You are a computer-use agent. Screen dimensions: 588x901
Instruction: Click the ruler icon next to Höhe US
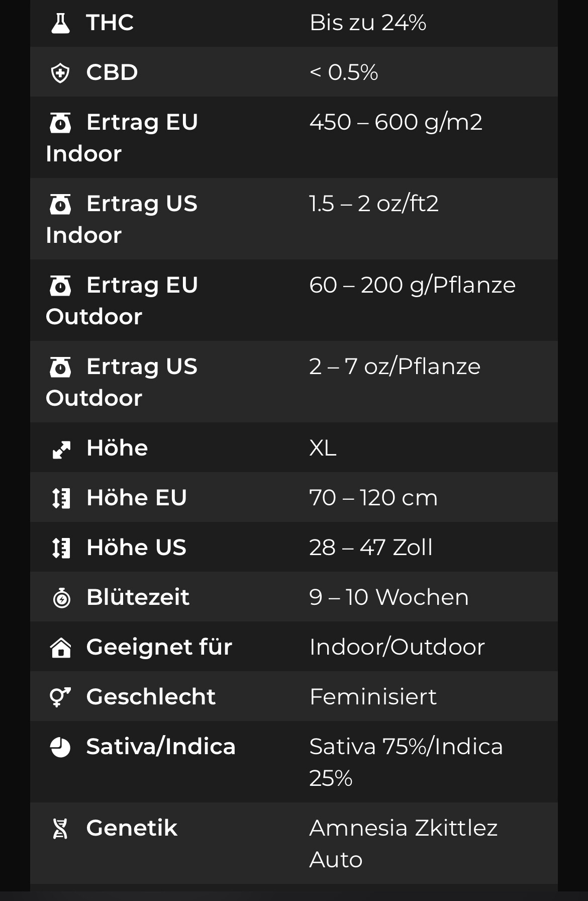click(61, 548)
